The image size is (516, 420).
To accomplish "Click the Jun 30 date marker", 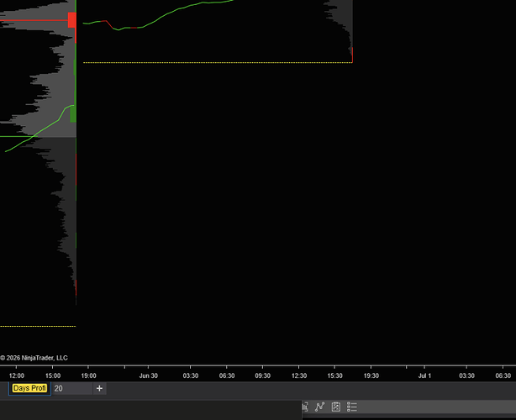I will 149,375.
